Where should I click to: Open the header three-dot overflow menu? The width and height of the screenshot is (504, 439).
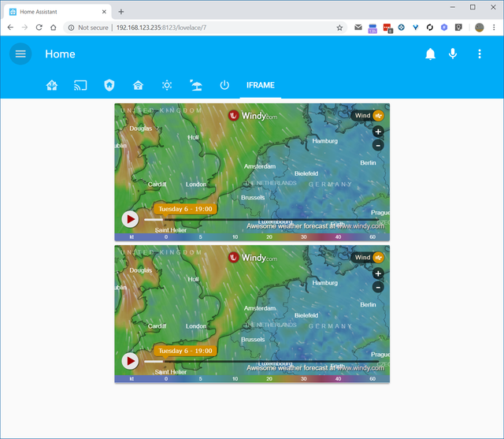(480, 54)
